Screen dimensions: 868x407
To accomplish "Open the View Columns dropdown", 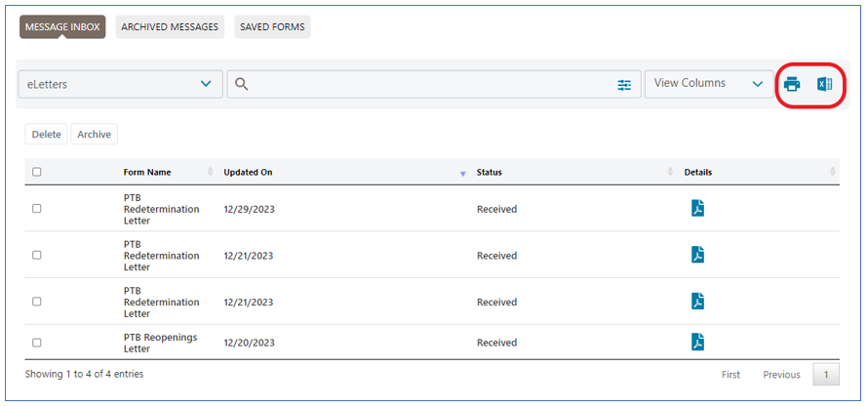I will coord(708,84).
